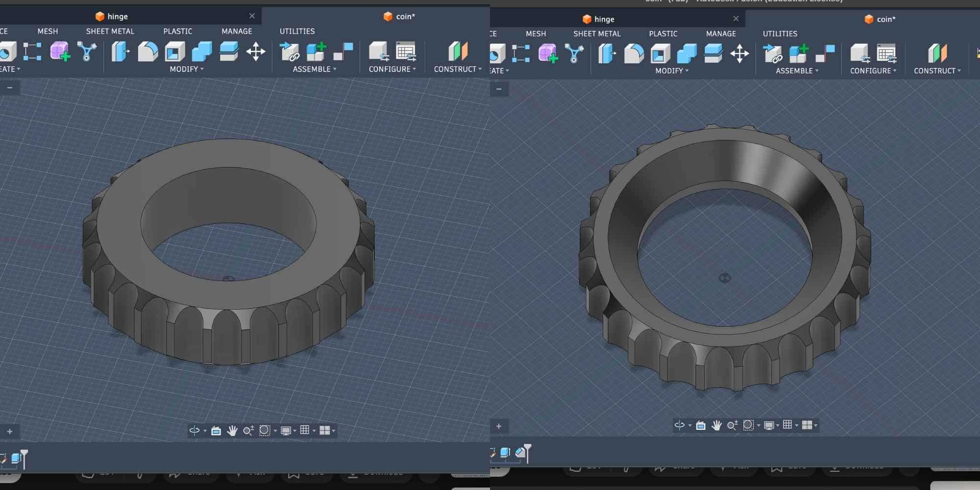Open the CONSTRUCT dropdown in right window
Image resolution: width=980 pixels, height=490 pixels.
pyautogui.click(x=937, y=71)
